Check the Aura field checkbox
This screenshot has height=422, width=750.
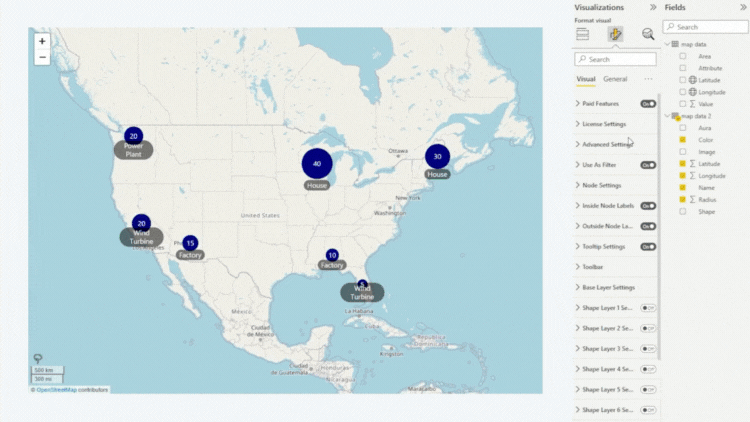[x=683, y=128]
